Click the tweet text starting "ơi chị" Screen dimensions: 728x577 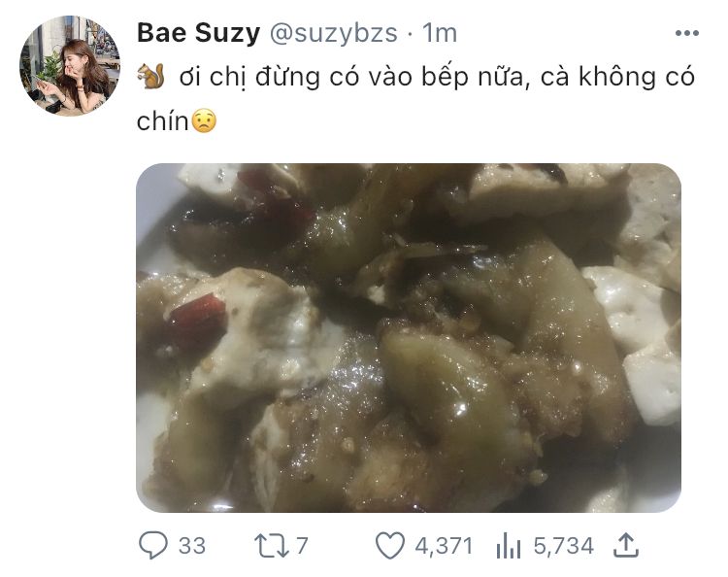416,99
